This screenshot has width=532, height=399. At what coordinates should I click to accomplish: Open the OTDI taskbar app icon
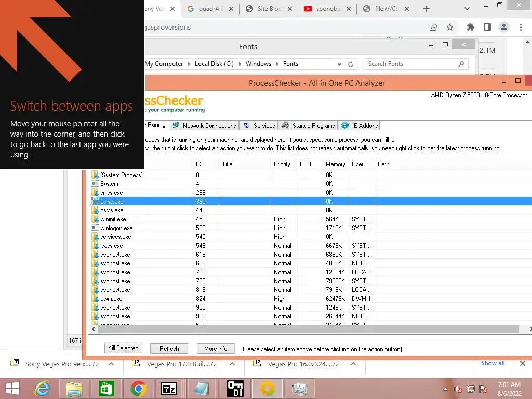[235, 389]
